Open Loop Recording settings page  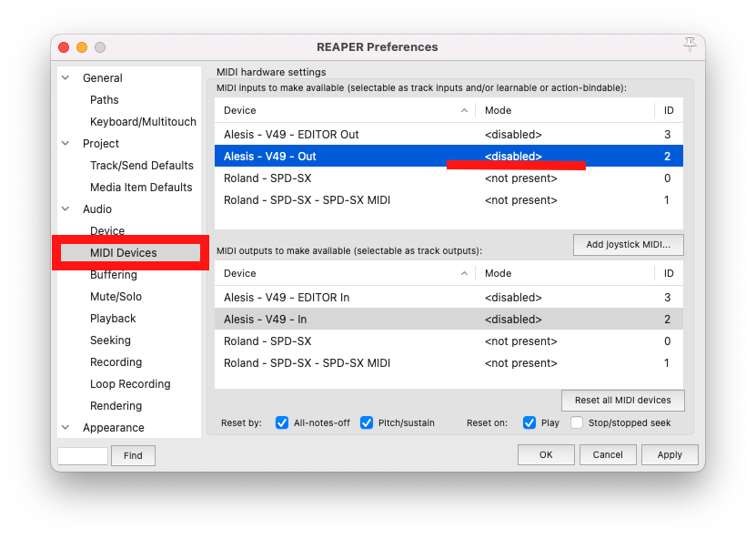(x=130, y=384)
